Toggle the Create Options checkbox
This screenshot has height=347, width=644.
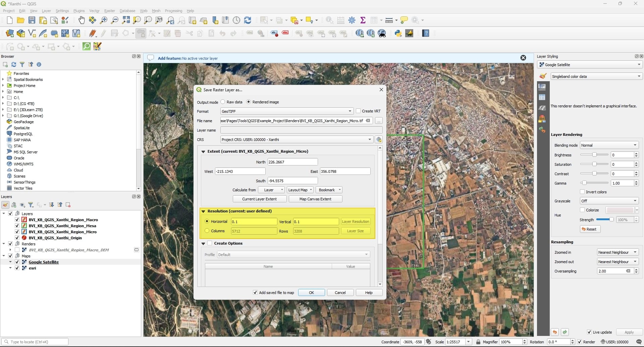point(210,243)
